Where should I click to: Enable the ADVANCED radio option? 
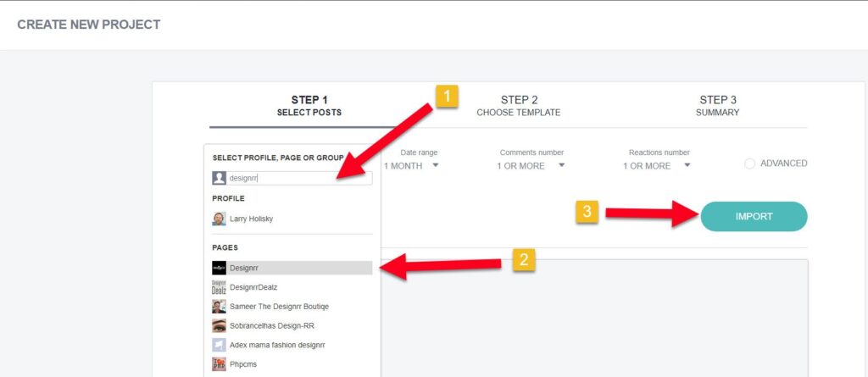[749, 164]
